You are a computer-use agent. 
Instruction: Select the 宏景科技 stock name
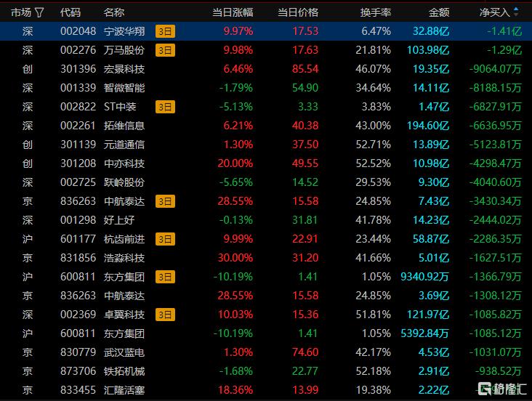124,69
